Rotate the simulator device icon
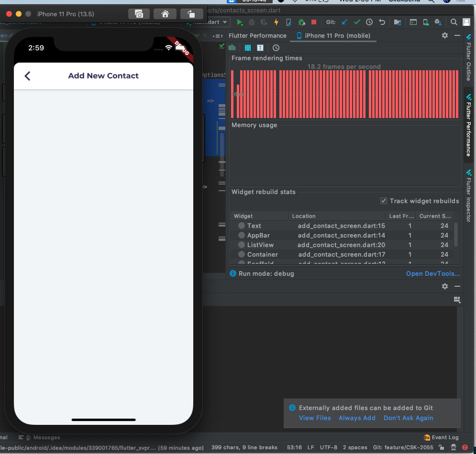The width and height of the screenshot is (476, 454). pyautogui.click(x=191, y=14)
